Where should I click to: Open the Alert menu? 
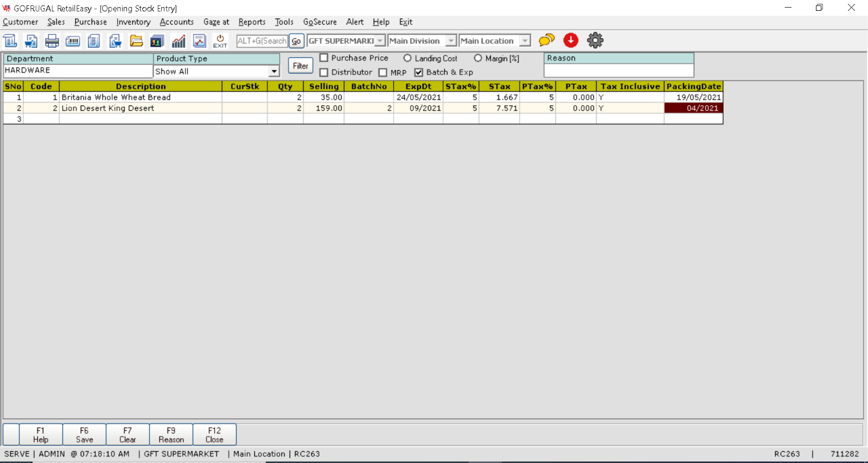point(355,22)
